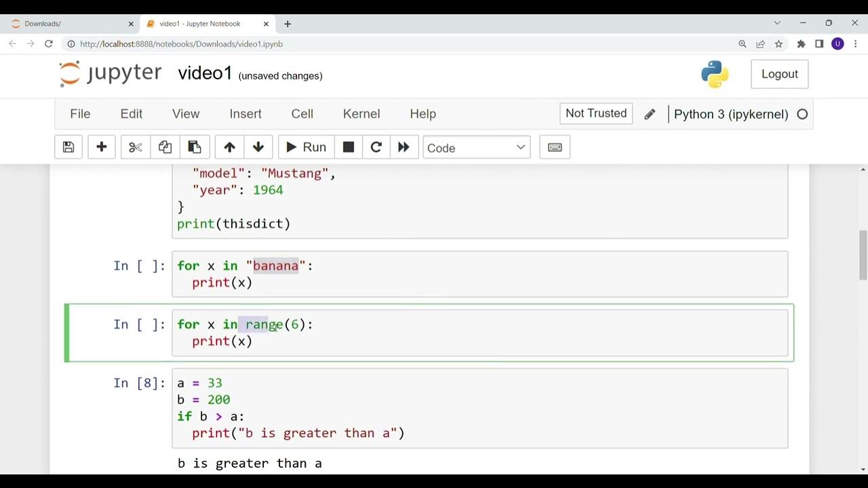Image resolution: width=868 pixels, height=488 pixels.
Task: Open the Insert menu
Action: (x=245, y=114)
